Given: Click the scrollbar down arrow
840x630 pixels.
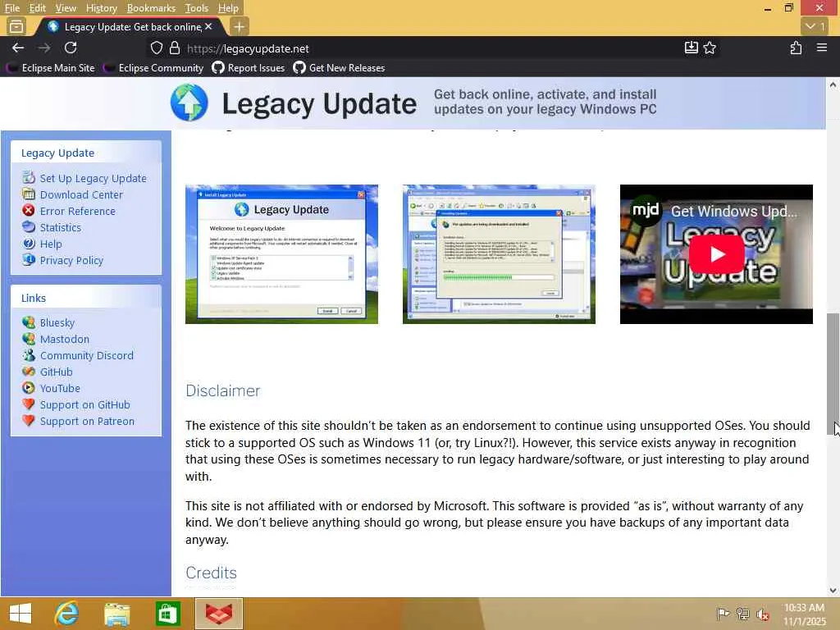Looking at the screenshot, I should click(833, 591).
